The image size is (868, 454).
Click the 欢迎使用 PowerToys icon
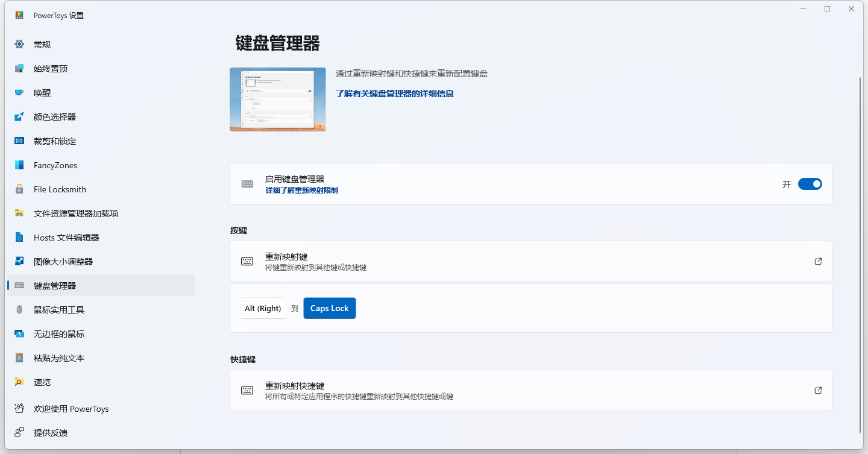click(x=19, y=408)
